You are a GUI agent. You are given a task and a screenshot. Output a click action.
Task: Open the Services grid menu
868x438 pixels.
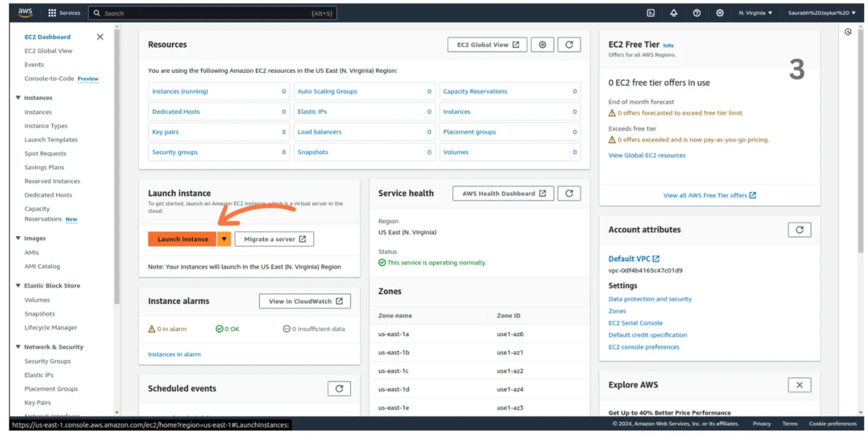64,13
